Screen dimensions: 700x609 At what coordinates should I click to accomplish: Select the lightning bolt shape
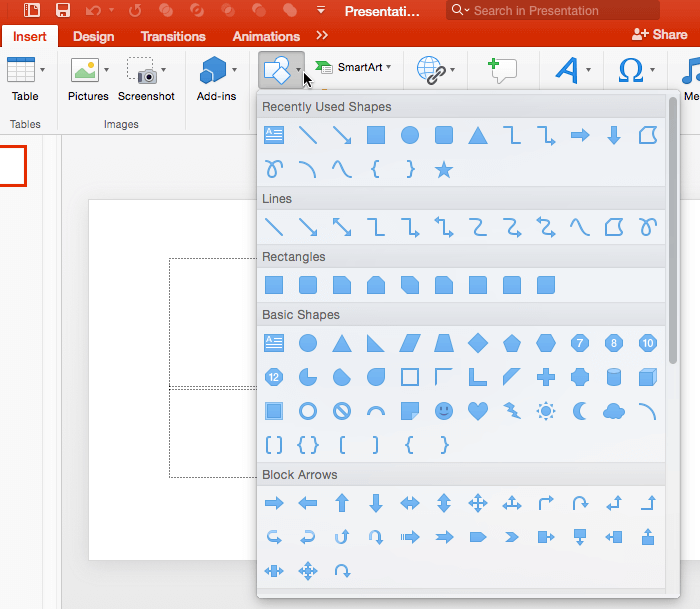(x=512, y=411)
